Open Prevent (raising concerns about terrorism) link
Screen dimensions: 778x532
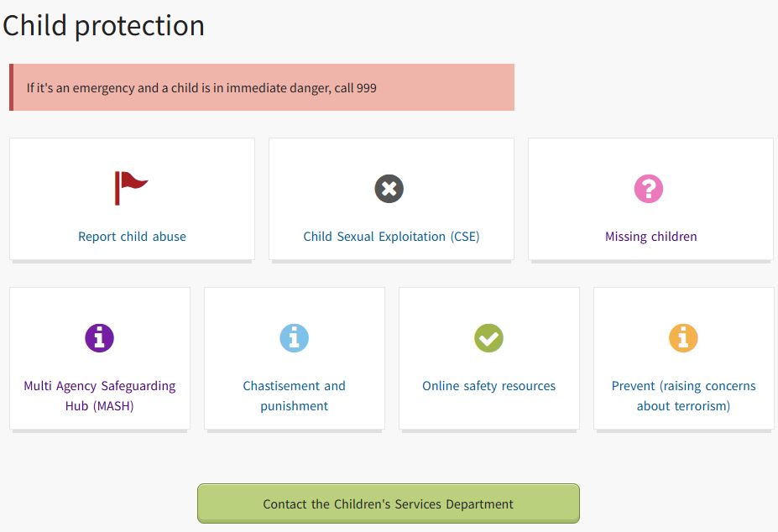pyautogui.click(x=683, y=395)
